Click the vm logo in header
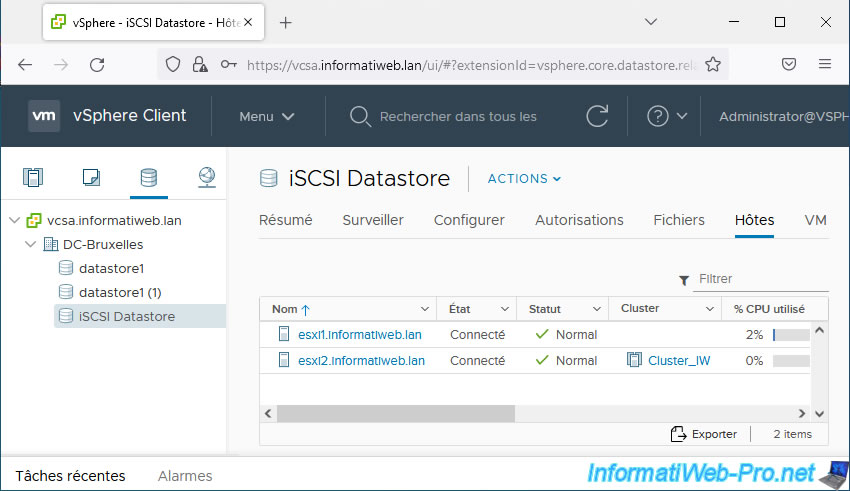Viewport: 850px width, 491px height. (43, 115)
